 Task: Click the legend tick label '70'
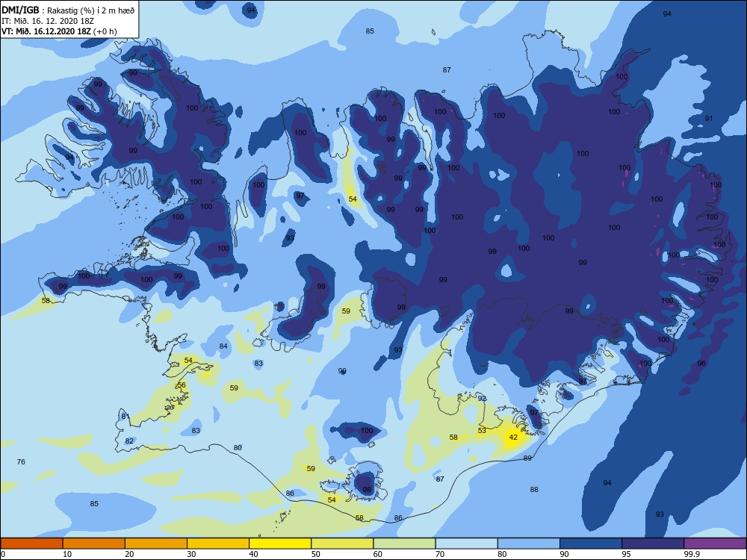point(440,554)
